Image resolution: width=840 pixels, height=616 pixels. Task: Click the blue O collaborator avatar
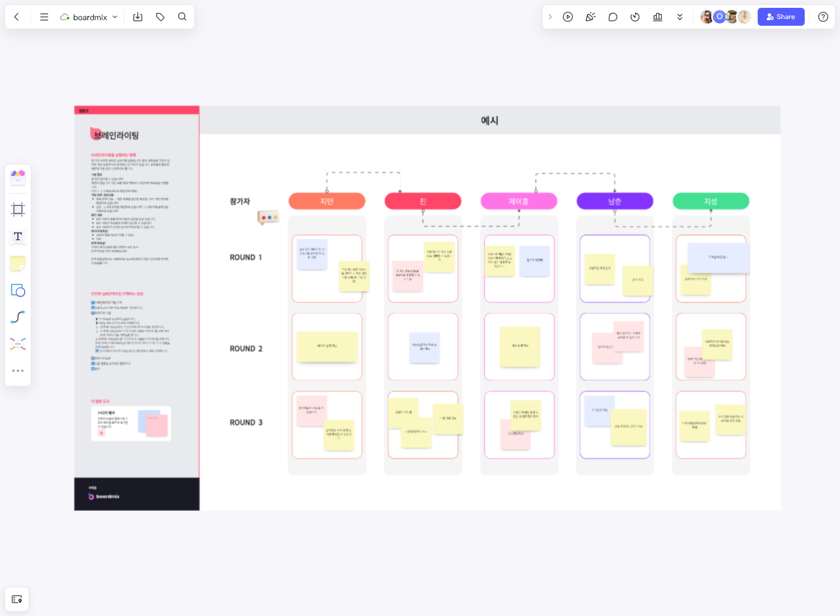click(720, 17)
